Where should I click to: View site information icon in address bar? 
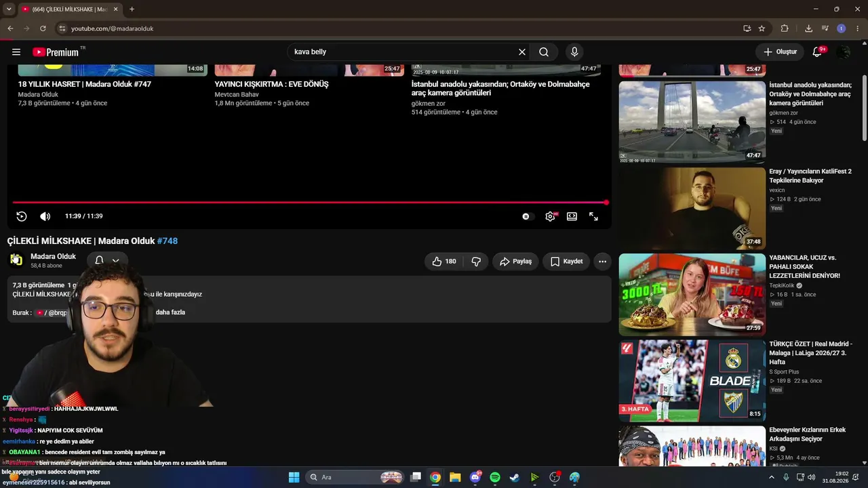tap(62, 28)
